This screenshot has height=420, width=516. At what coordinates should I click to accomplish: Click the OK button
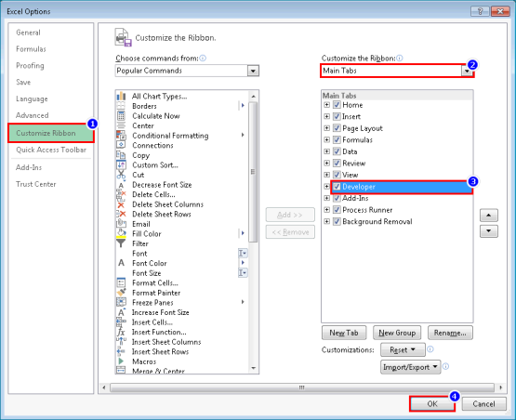(x=432, y=404)
